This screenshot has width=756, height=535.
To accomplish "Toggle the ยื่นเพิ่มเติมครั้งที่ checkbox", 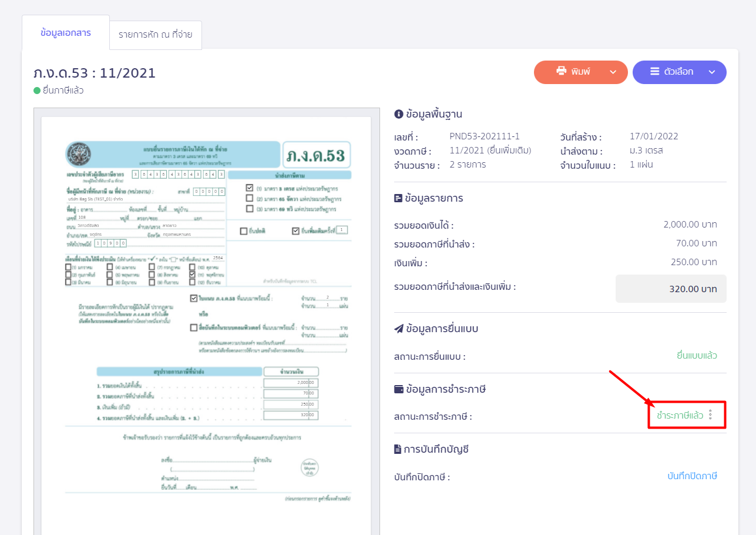I will click(295, 231).
